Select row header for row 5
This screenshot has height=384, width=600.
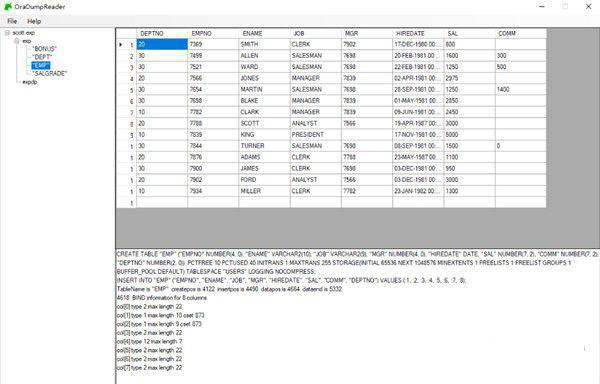[x=127, y=90]
